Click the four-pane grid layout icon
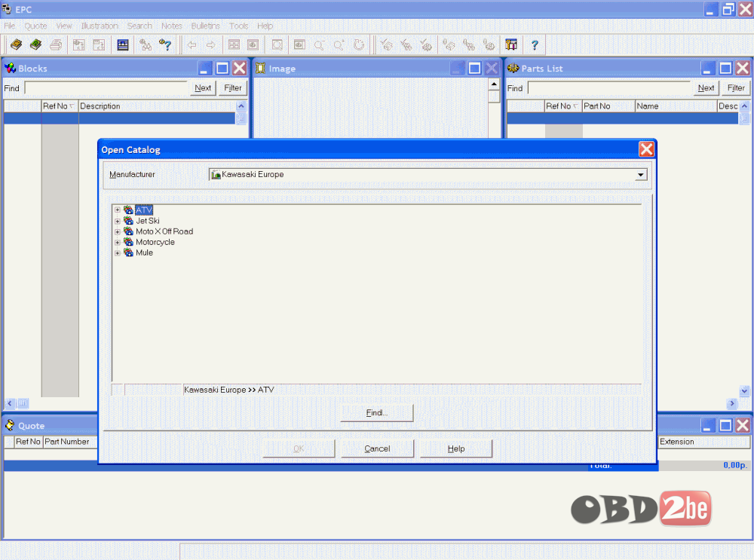The height and width of the screenshot is (560, 754). [x=234, y=44]
